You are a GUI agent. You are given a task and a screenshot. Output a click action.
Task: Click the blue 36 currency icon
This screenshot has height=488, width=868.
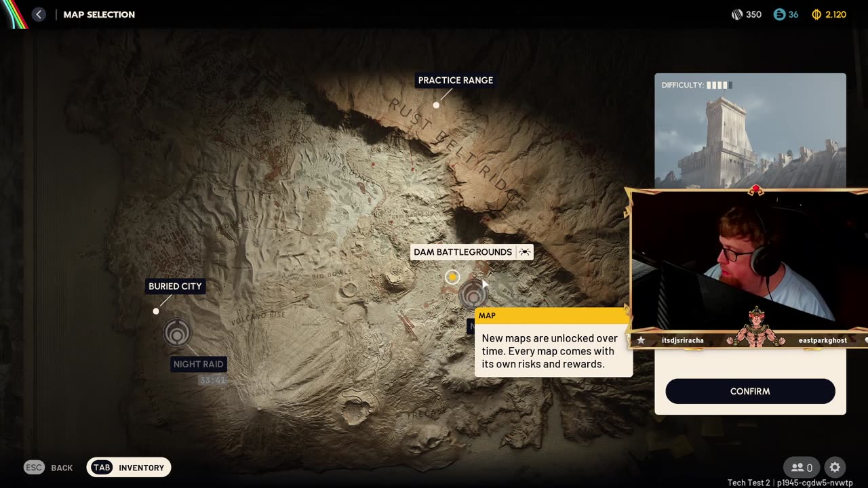779,14
